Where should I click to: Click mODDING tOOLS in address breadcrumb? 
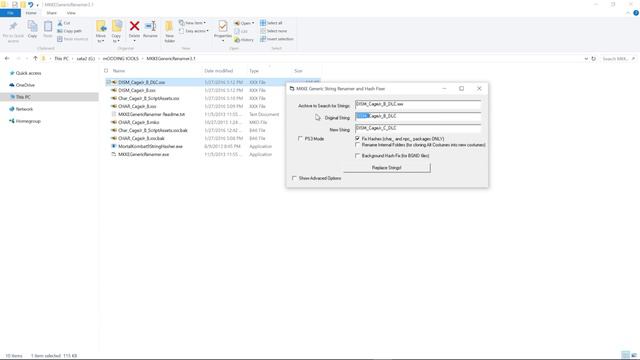[120, 59]
